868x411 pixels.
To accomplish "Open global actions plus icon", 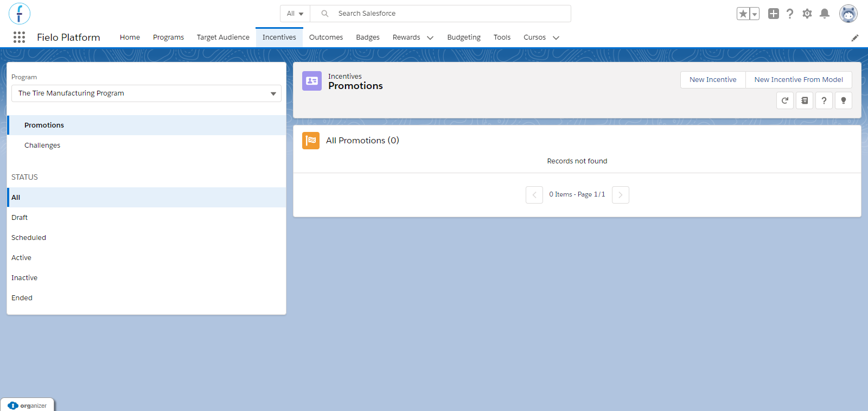I will point(774,14).
